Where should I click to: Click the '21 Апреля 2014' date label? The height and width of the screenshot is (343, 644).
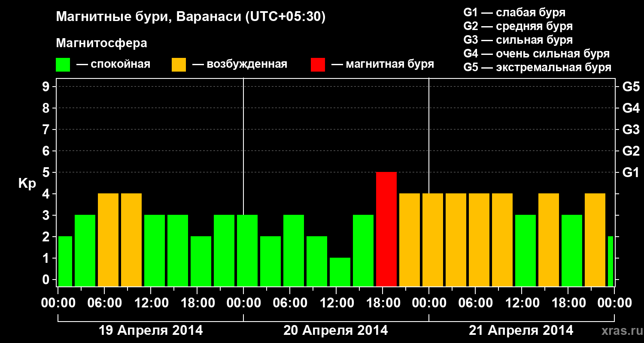(x=521, y=331)
